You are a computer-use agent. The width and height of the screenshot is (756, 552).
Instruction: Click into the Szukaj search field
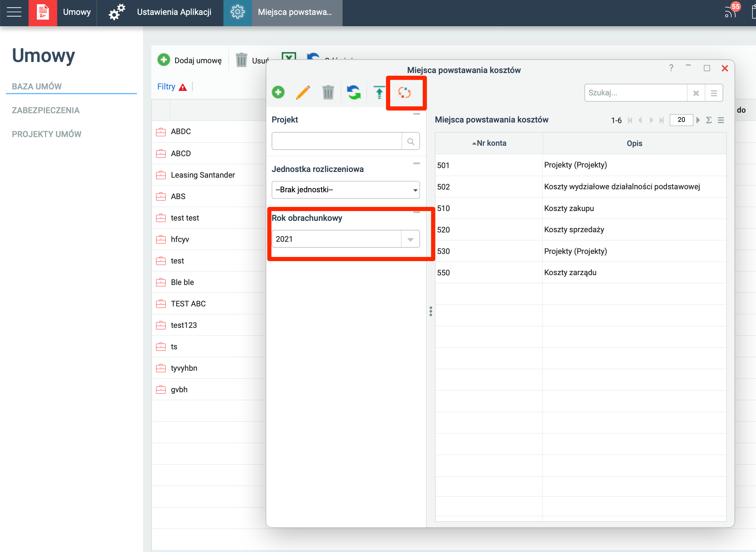(635, 93)
